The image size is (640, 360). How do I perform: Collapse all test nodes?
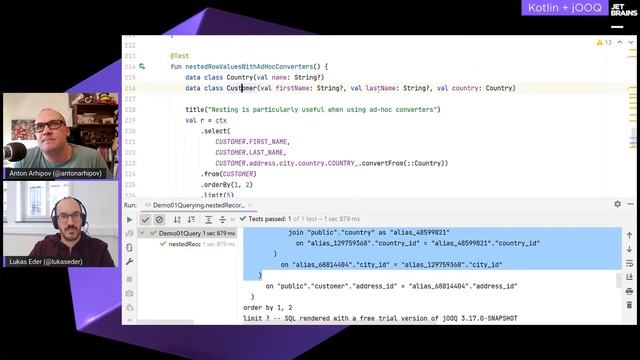222,220
